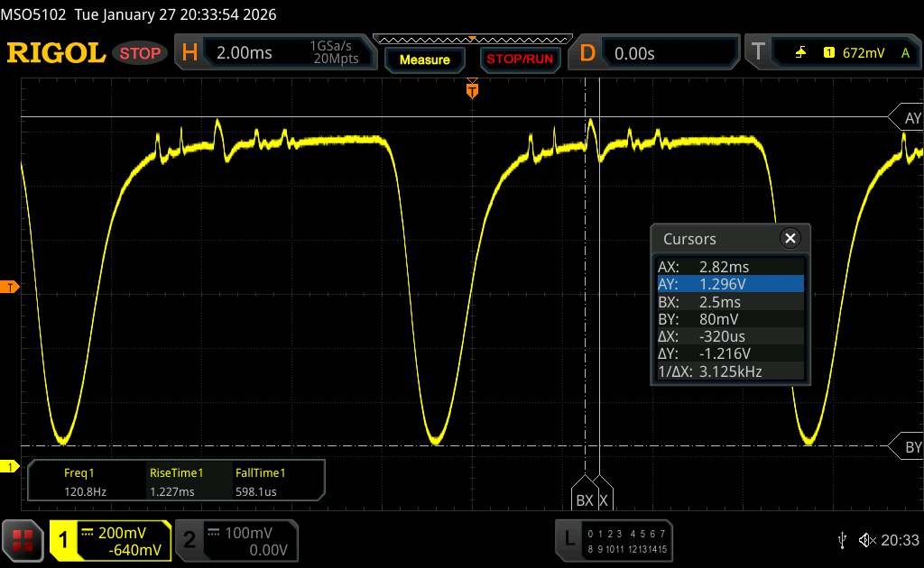This screenshot has width=924, height=568.
Task: Toggle channel 1 with 200mV scale
Action: 110,539
